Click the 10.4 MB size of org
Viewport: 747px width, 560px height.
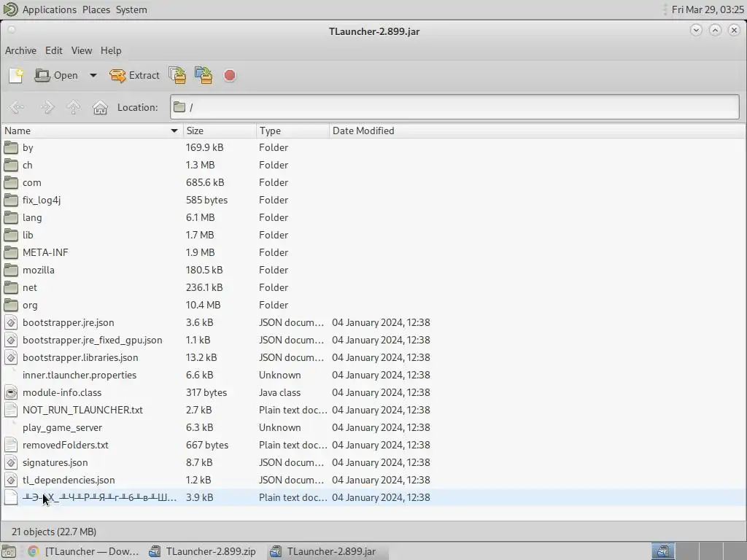[203, 305]
